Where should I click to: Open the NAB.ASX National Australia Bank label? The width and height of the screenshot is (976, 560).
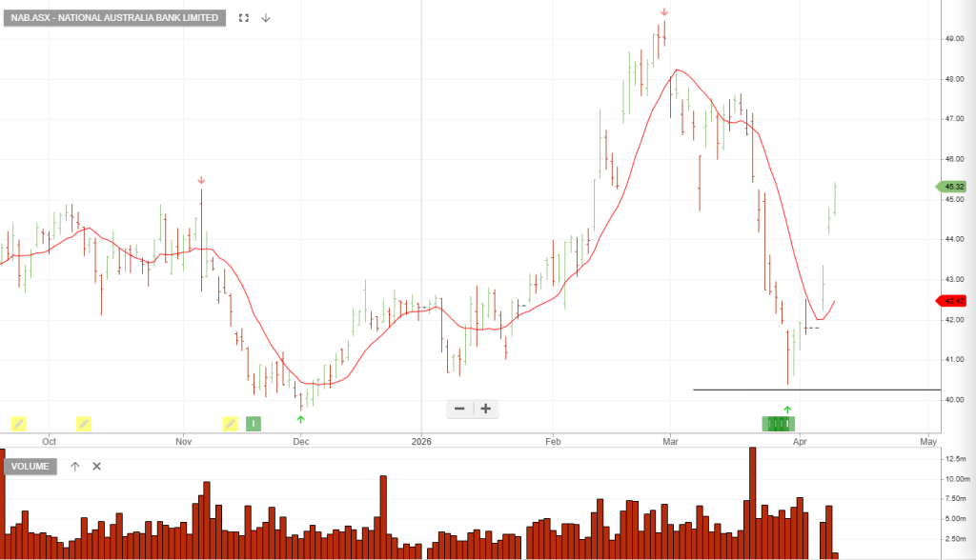(x=113, y=18)
